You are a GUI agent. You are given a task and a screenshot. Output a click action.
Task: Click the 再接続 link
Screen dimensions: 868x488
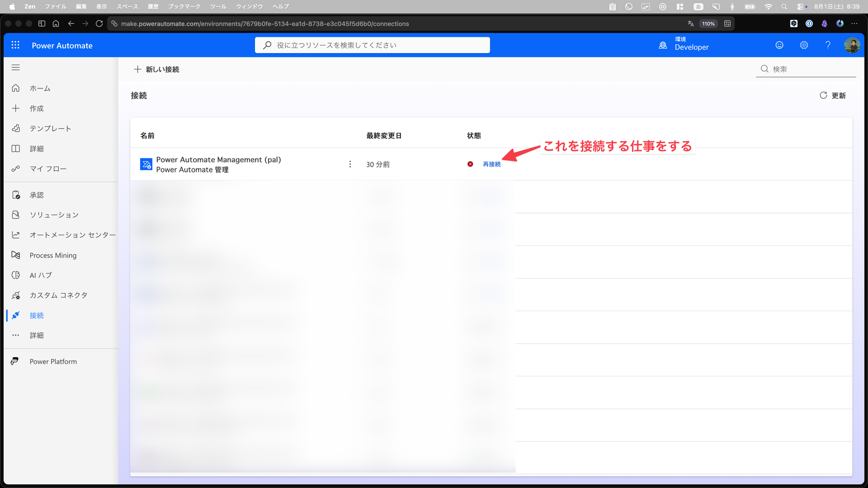[x=492, y=164]
